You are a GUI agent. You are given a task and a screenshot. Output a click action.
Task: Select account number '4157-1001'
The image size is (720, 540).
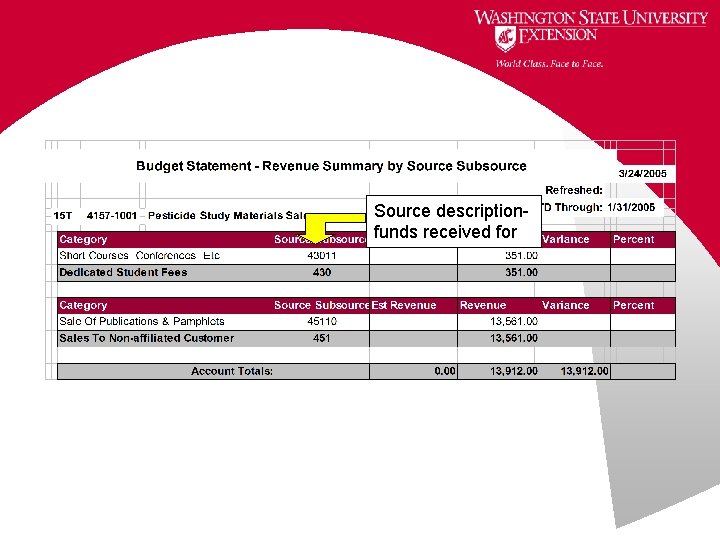[x=112, y=215]
